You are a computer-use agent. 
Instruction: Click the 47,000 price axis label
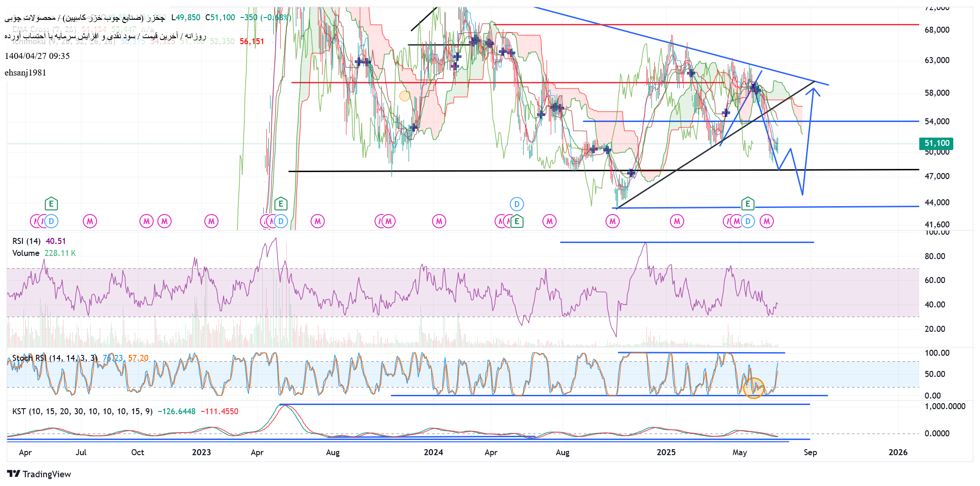point(937,176)
